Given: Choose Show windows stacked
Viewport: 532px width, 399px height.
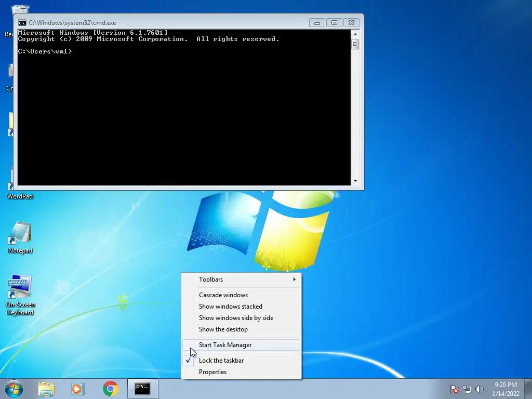Looking at the screenshot, I should coord(241,307).
